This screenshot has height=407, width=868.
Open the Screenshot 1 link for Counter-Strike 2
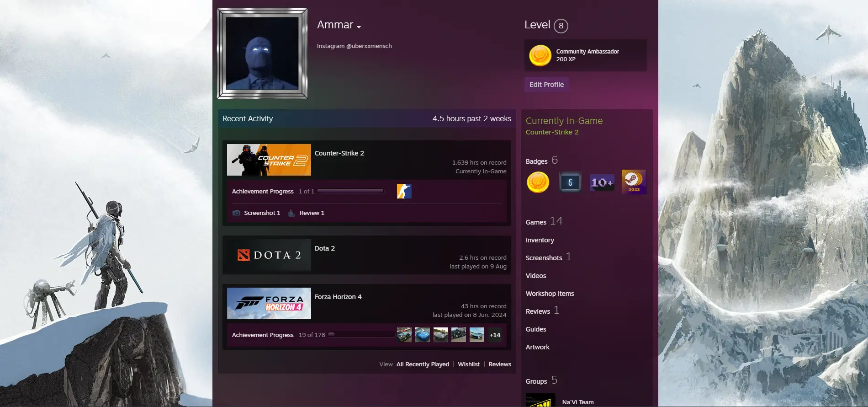[262, 213]
